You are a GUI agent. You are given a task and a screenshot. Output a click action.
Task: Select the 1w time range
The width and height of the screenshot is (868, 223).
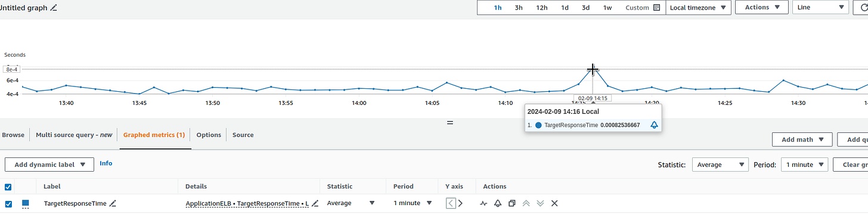607,8
